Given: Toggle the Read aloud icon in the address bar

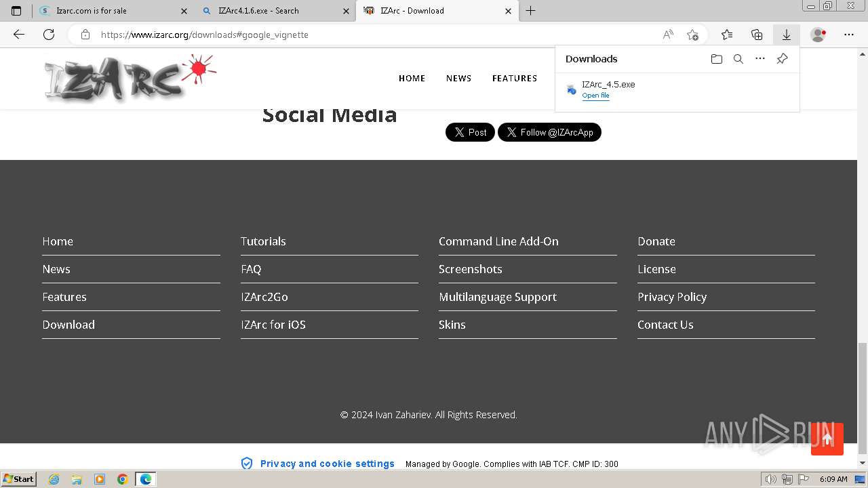Looking at the screenshot, I should click(x=668, y=35).
